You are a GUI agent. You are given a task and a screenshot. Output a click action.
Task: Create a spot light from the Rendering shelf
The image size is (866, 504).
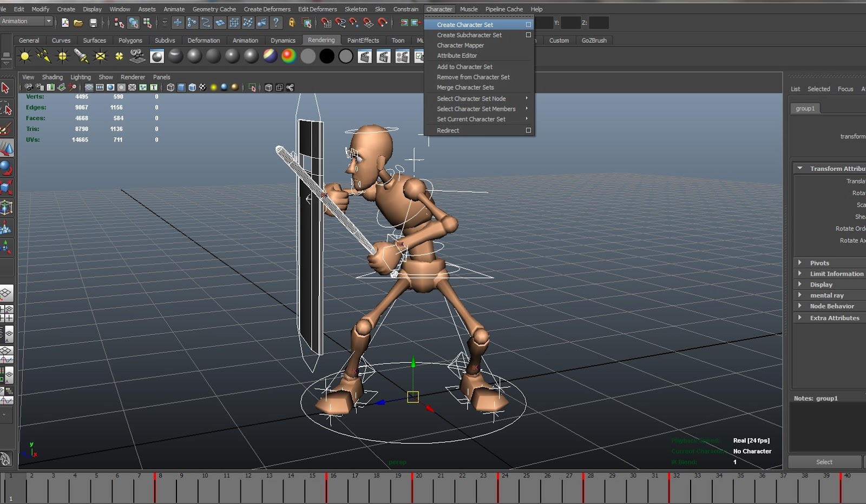point(82,56)
